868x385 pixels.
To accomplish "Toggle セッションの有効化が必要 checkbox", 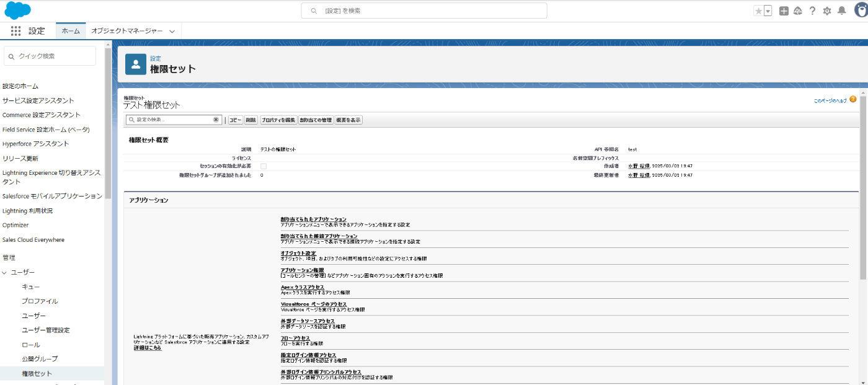I will click(263, 166).
